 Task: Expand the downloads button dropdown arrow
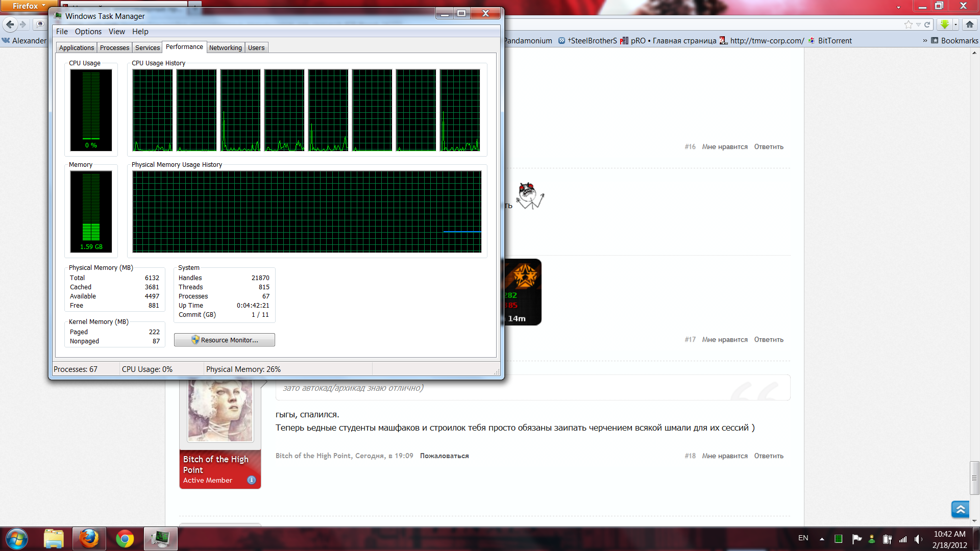tap(955, 24)
